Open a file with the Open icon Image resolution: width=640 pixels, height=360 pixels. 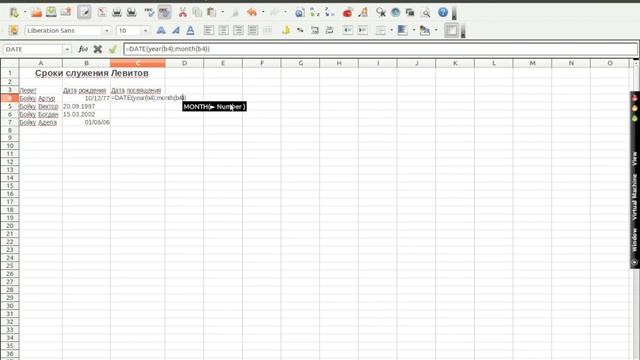[x=37, y=13]
